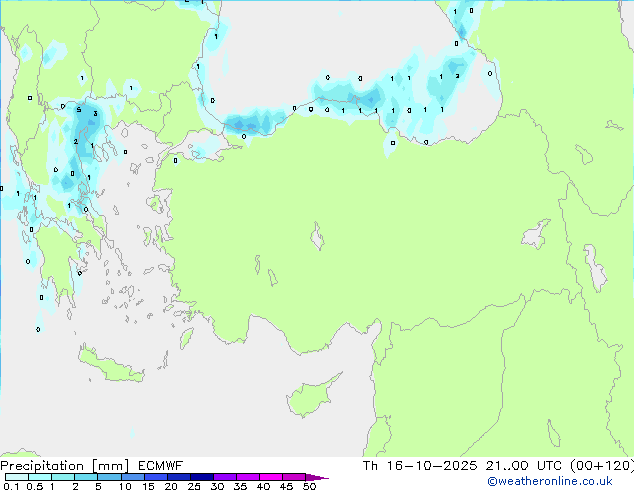Click the legend label "0.5"

pos(34,486)
